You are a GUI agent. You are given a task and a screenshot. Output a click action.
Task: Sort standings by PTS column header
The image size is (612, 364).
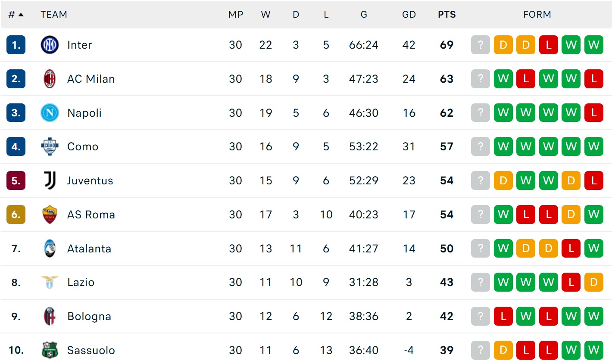[447, 15]
